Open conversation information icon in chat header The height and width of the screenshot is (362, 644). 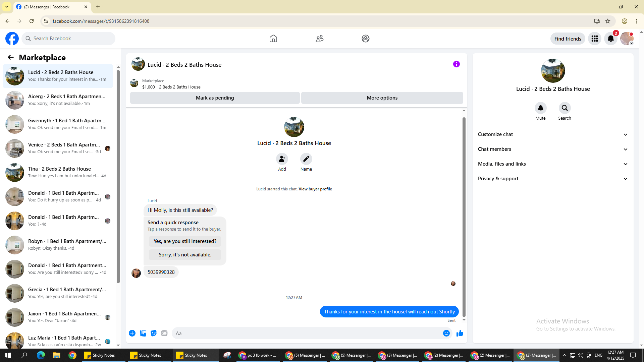[x=457, y=64]
